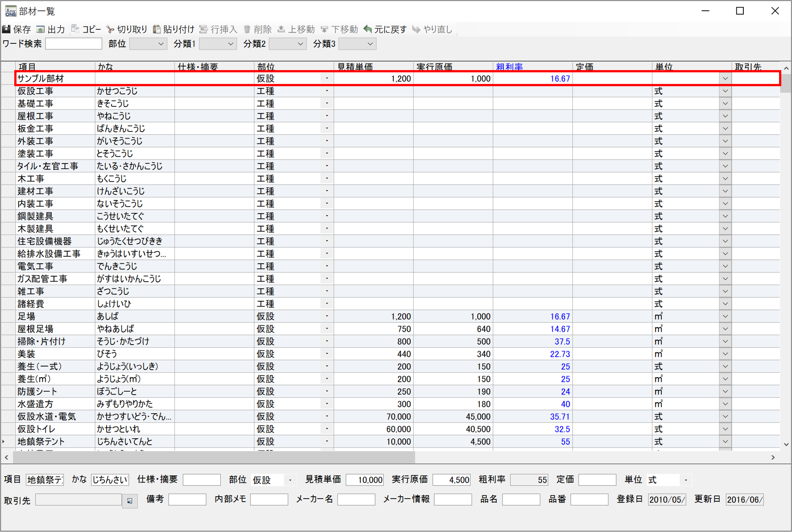Select the 切り取り (cut) scissors icon
Screen dimensions: 792x532
tap(110, 29)
